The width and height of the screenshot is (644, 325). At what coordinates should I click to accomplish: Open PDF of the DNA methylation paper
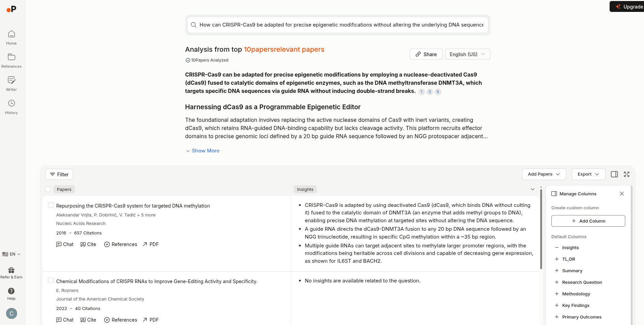point(151,244)
